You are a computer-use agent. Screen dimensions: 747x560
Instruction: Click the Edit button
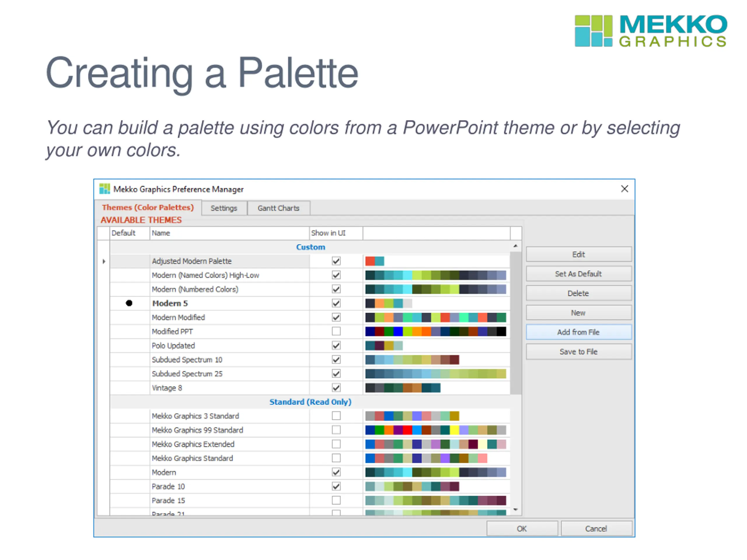(578, 255)
